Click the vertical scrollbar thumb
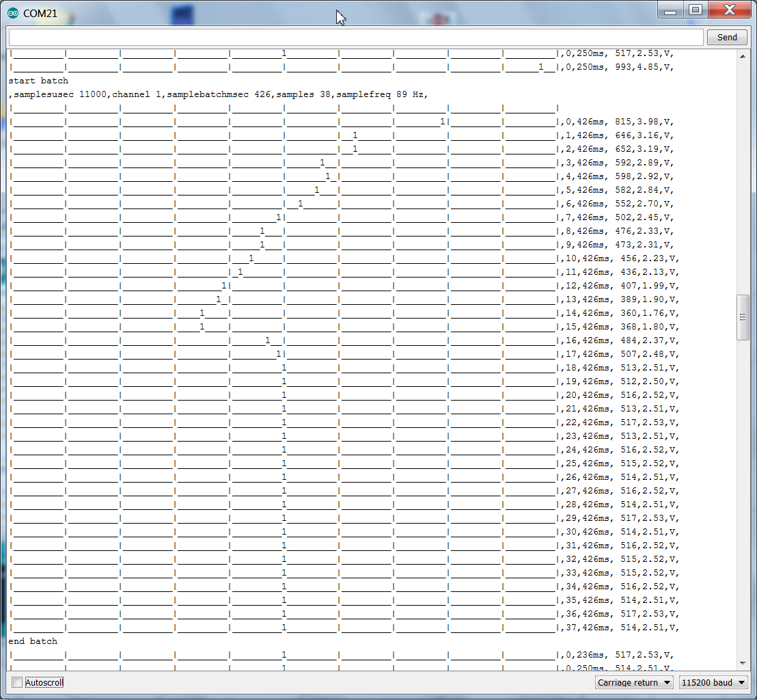 743,317
